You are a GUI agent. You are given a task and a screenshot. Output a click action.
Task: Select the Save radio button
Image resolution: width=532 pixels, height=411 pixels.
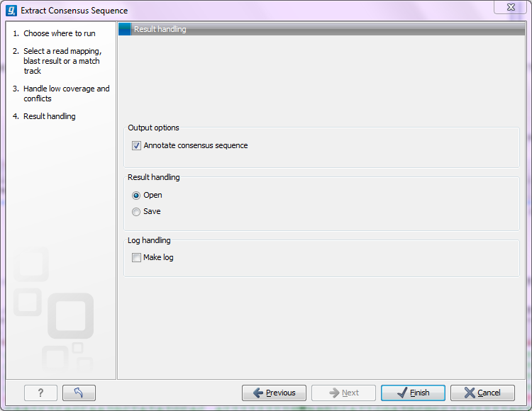point(136,212)
